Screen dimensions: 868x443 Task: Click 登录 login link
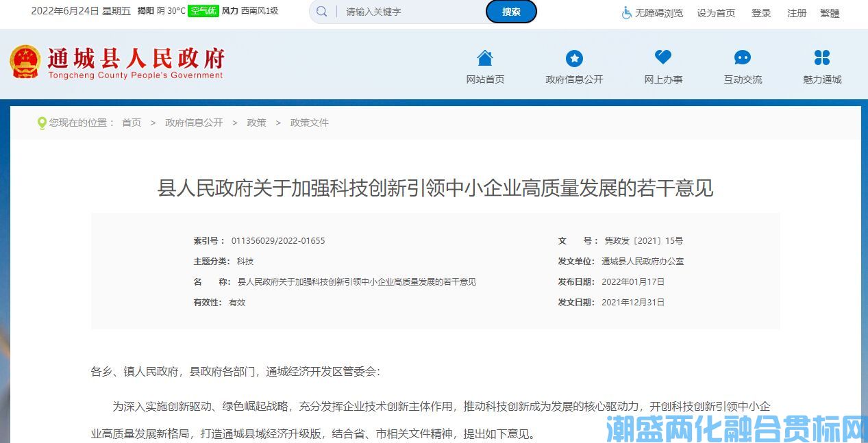[761, 13]
